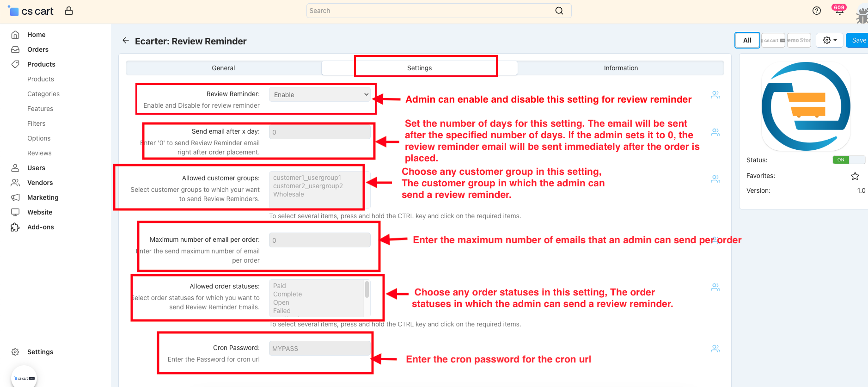
Task: Select Paid in Allowed order statuses list
Action: coord(280,286)
